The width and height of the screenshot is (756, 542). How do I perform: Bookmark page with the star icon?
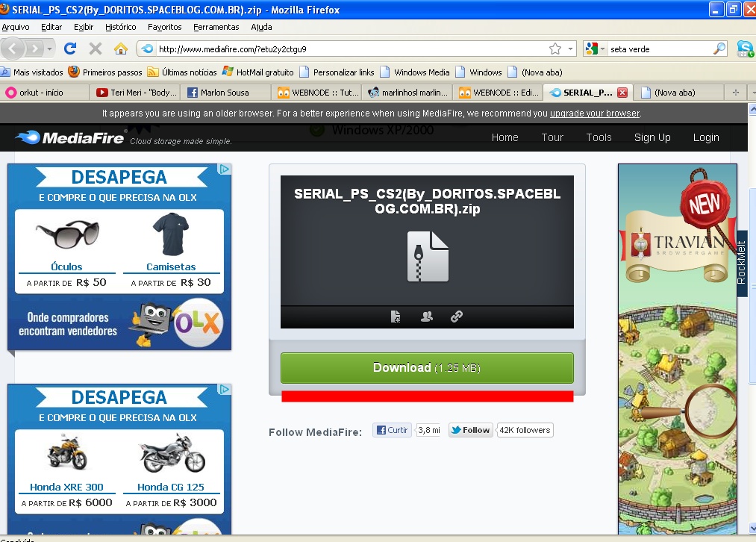[x=555, y=49]
